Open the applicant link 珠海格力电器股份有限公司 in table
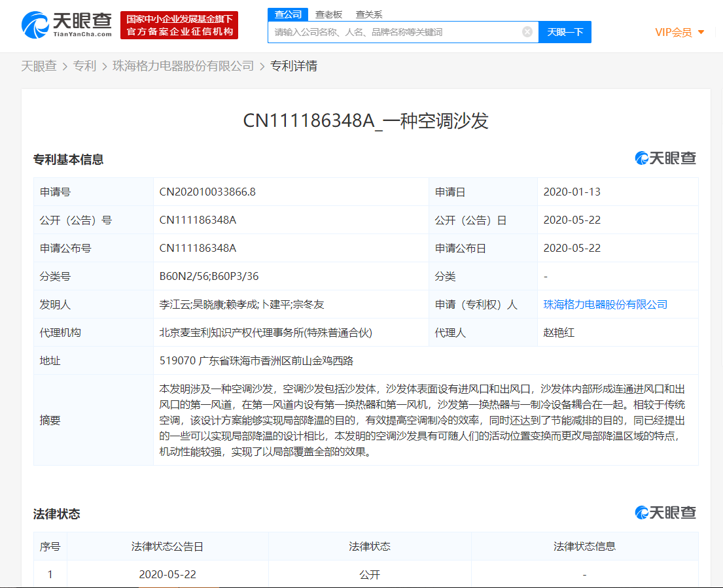Viewport: 723px width, 588px height. (x=605, y=304)
